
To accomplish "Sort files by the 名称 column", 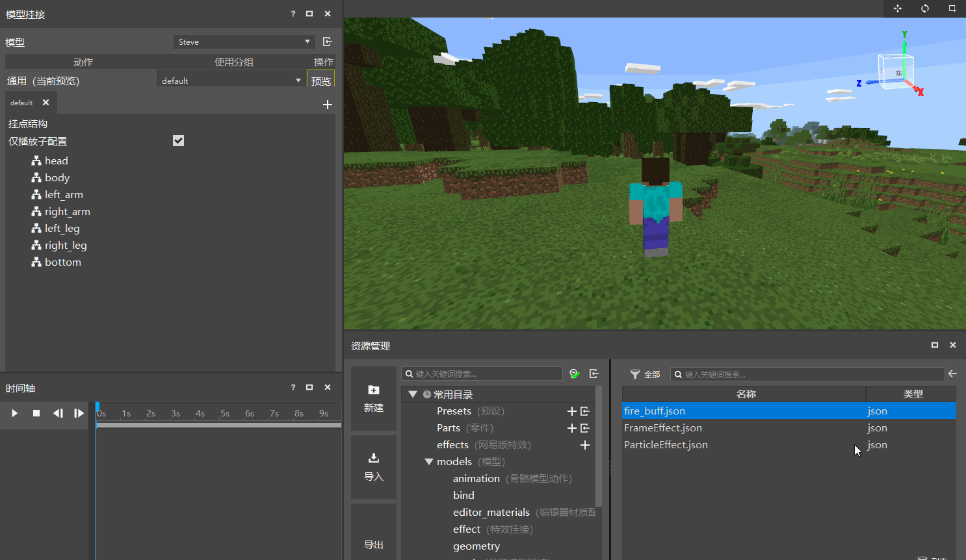I will pyautogui.click(x=744, y=394).
